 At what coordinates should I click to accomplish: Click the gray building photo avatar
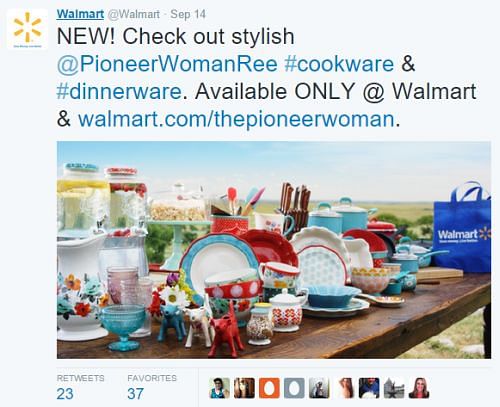[394, 388]
